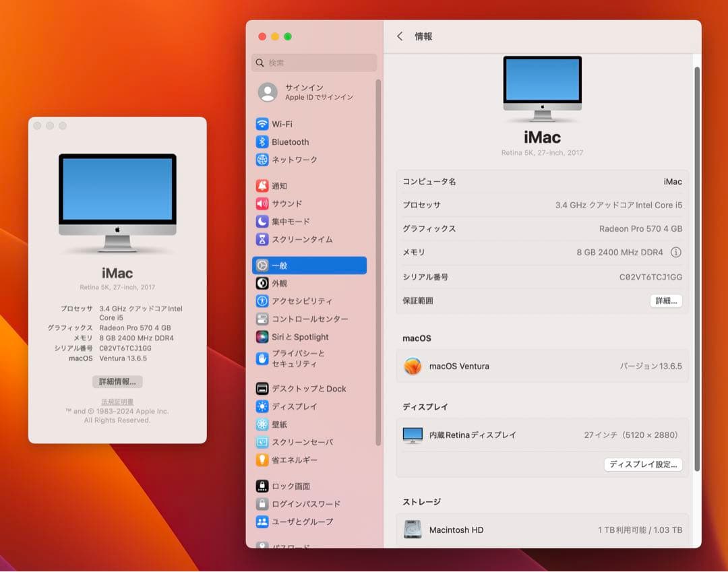Click the 詳細情報... button in the small window

pyautogui.click(x=117, y=381)
